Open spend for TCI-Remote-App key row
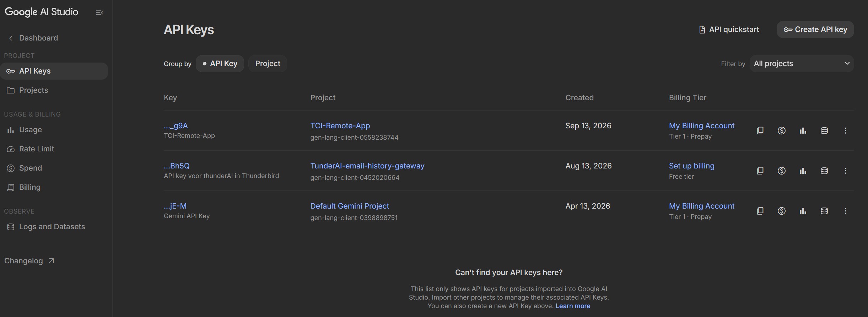The image size is (868, 317). point(781,130)
